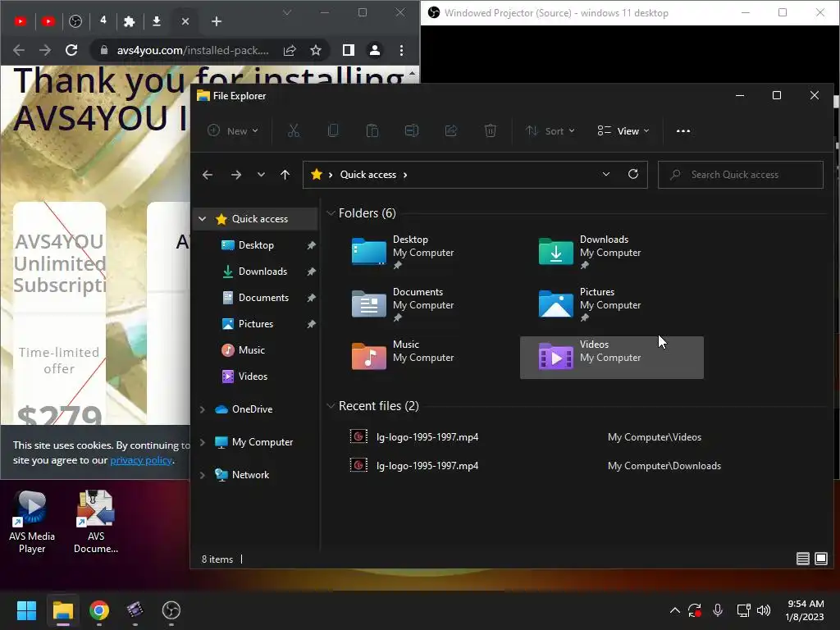Open the Sort dropdown
Screen dimensions: 840x630
point(550,130)
